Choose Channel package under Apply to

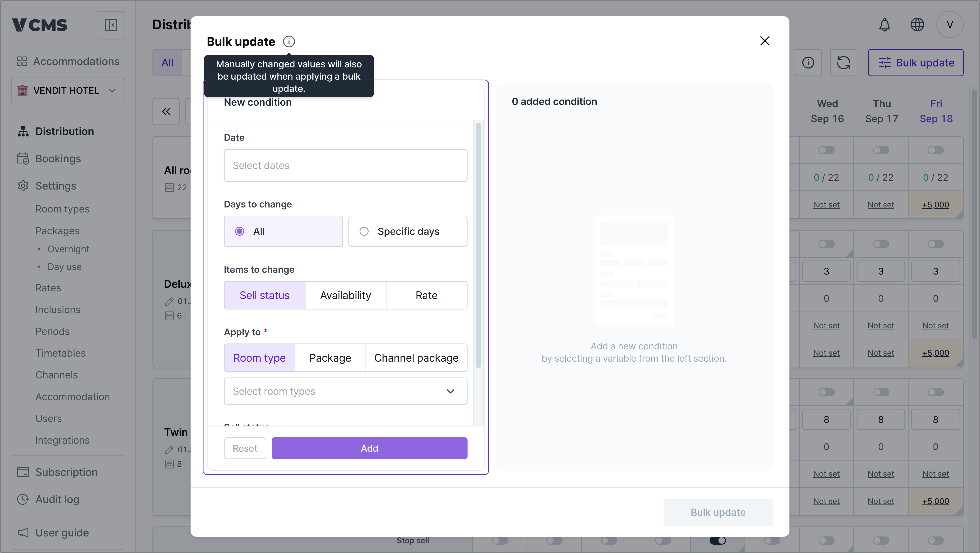(416, 358)
